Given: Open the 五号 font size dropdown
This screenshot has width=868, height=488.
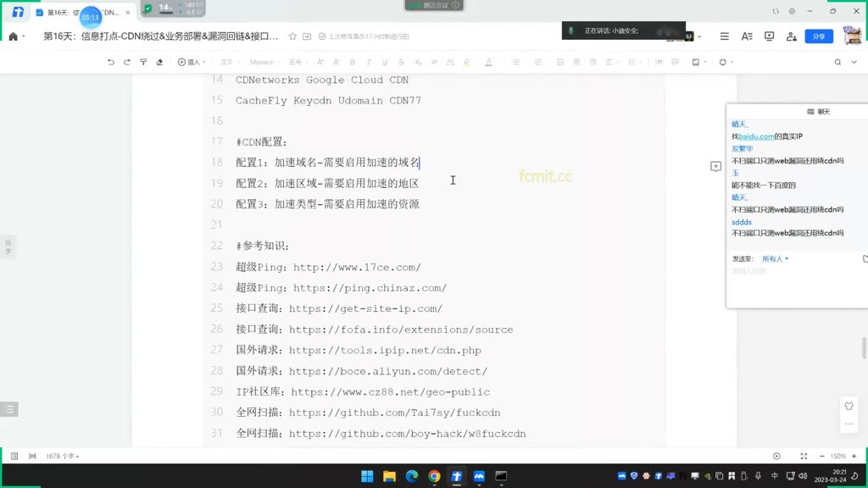Looking at the screenshot, I should coord(298,62).
